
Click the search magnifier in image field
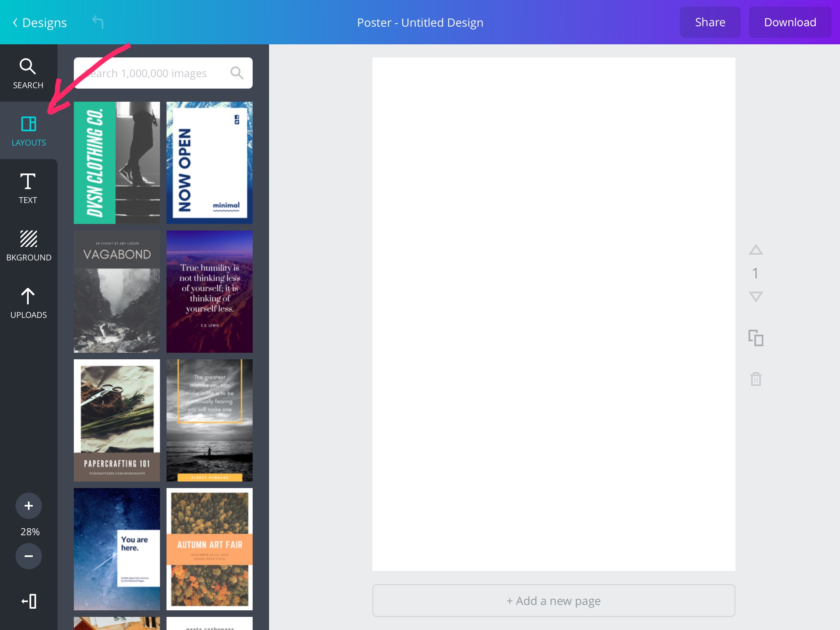237,73
